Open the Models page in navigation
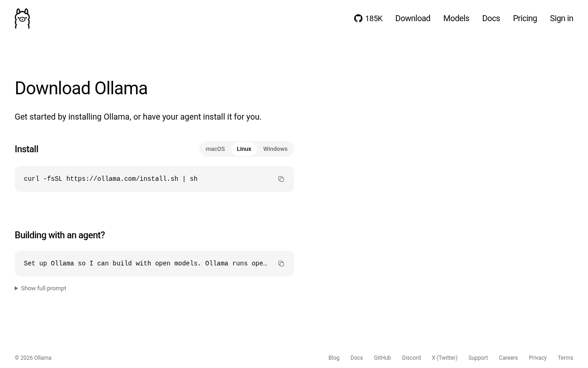 coord(456,18)
